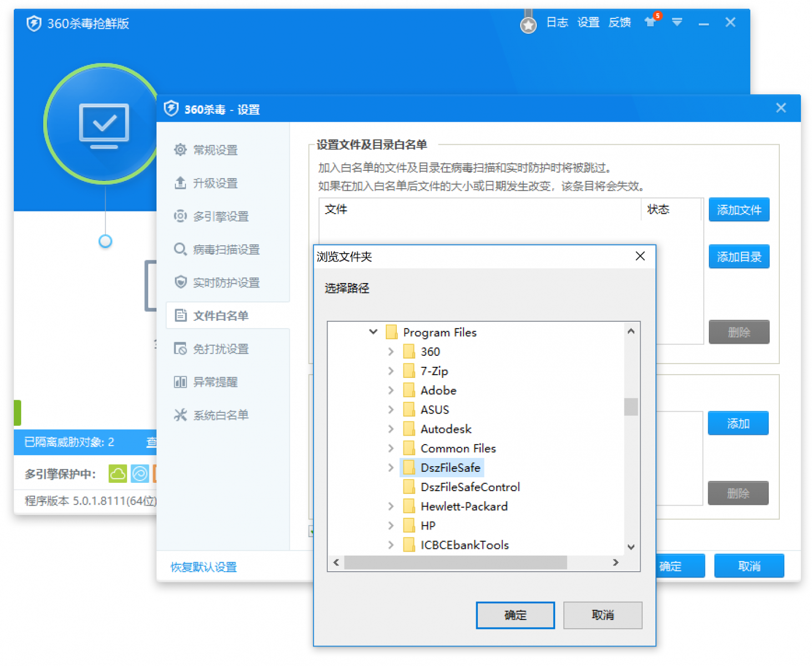Screen dimensions: 812x666
Task: Collapse the Program Files tree node
Action: (x=373, y=332)
